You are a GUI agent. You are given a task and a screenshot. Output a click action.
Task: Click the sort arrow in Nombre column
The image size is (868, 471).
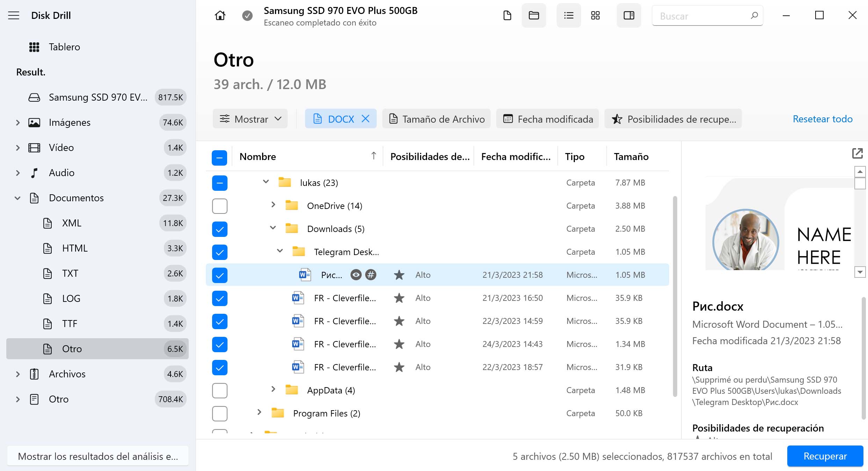click(x=374, y=156)
